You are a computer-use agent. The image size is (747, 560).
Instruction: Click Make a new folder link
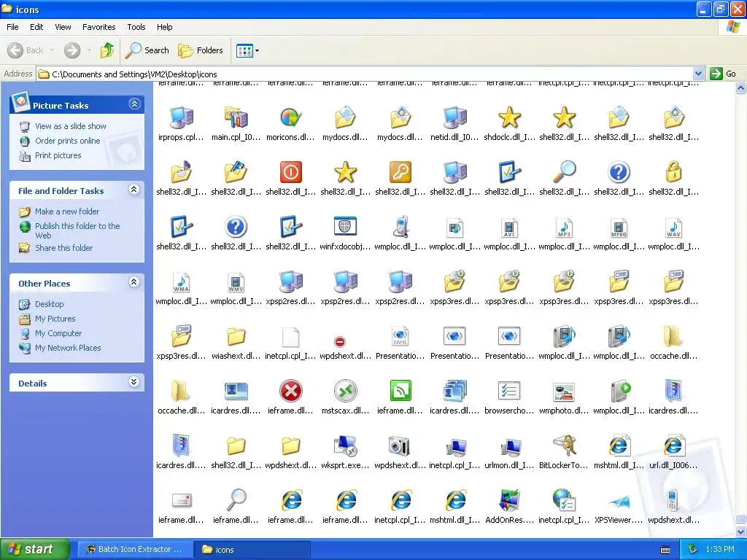tap(67, 211)
